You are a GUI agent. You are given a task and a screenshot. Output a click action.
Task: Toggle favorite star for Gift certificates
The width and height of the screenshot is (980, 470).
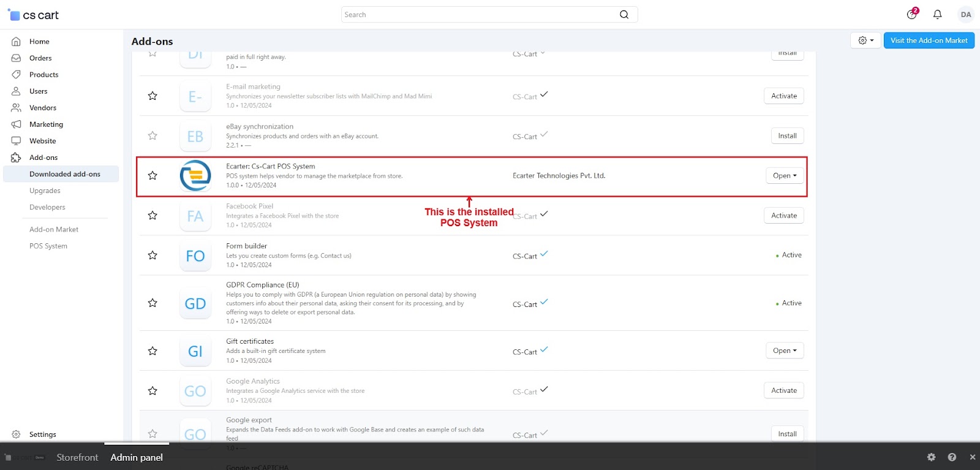(153, 351)
